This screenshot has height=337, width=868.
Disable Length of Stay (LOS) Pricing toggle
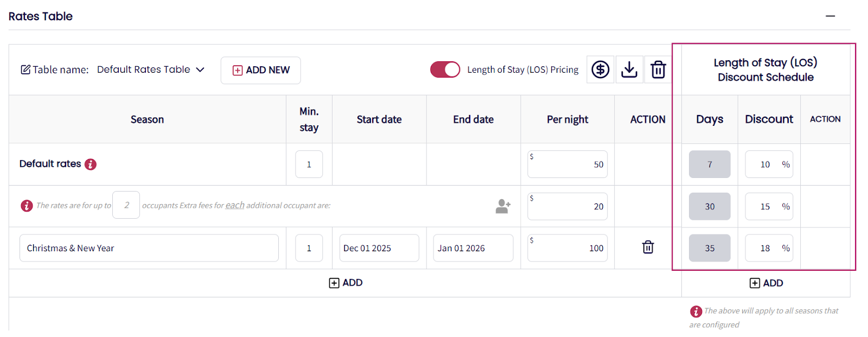point(445,69)
